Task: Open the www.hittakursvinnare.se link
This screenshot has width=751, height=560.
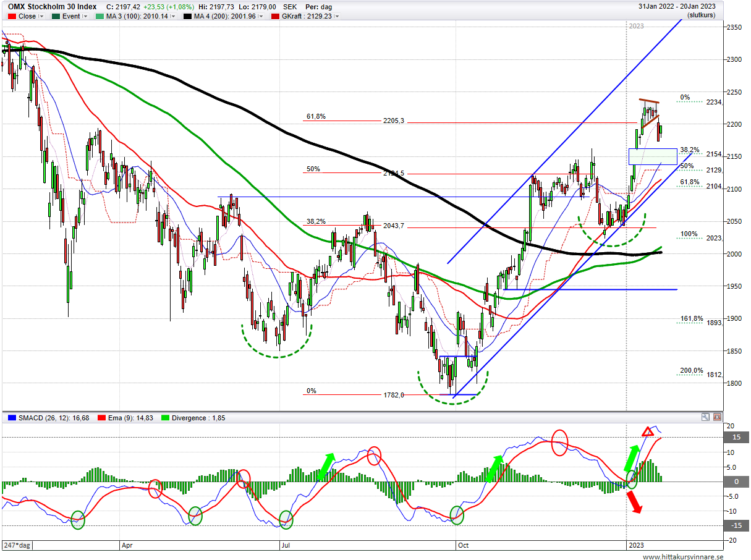Action: pos(682,556)
